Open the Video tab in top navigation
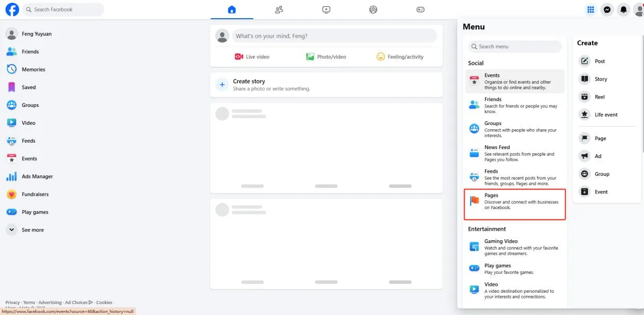Viewport: 644px width, 315px height. (326, 9)
